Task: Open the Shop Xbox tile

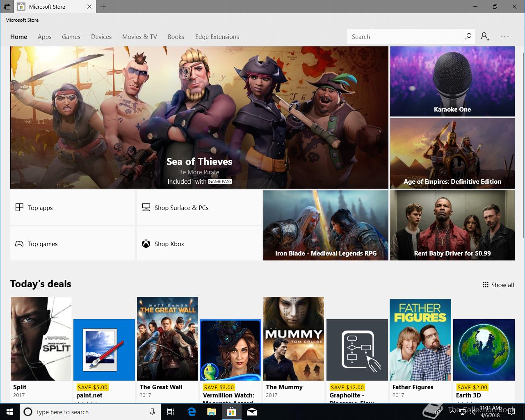Action: (x=199, y=244)
